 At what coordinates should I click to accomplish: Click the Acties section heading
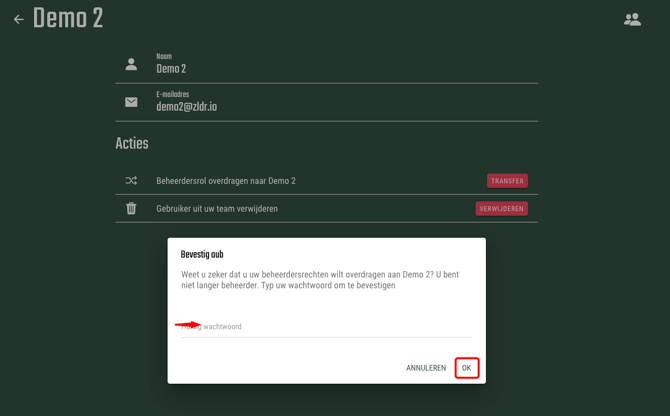point(132,144)
